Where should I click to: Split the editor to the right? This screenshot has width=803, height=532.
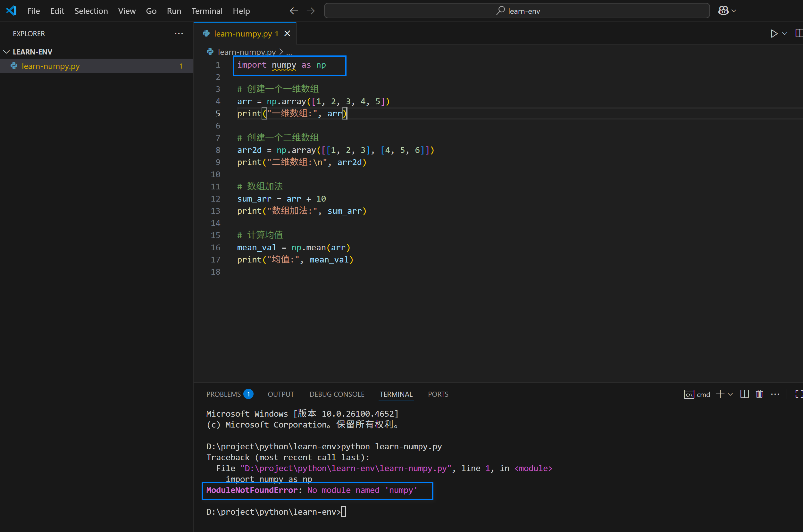click(x=799, y=33)
